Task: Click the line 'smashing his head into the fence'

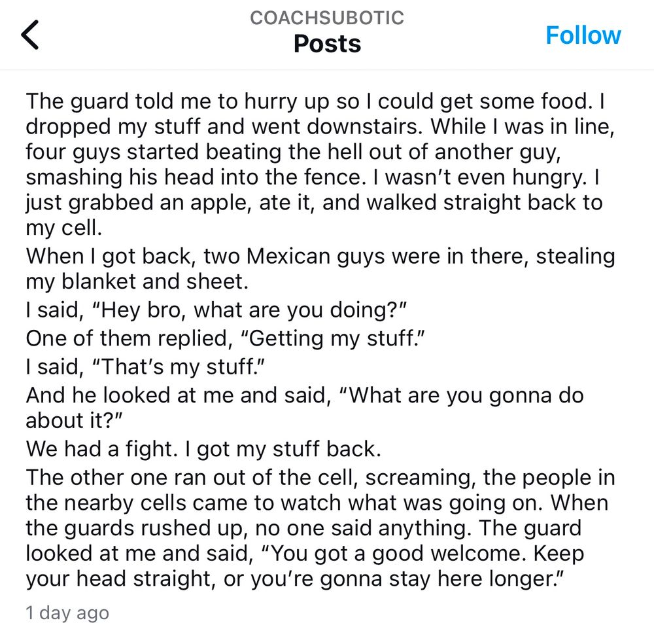Action: [x=313, y=177]
